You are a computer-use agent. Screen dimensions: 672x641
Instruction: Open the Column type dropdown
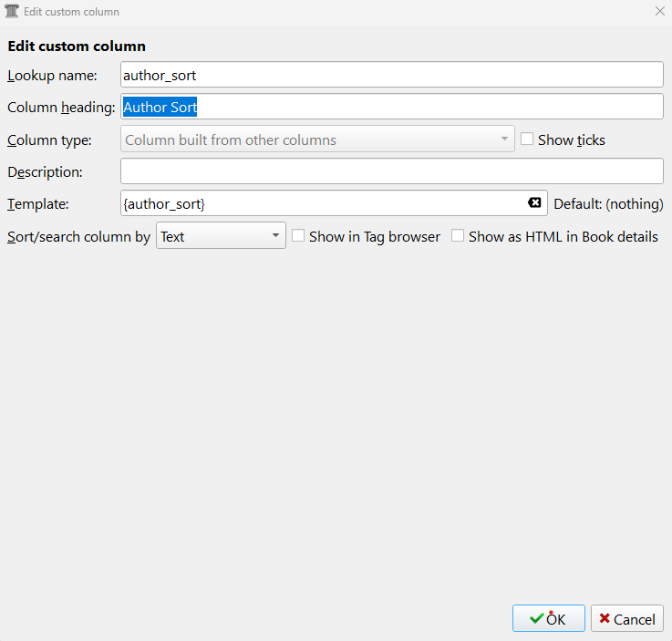click(317, 140)
